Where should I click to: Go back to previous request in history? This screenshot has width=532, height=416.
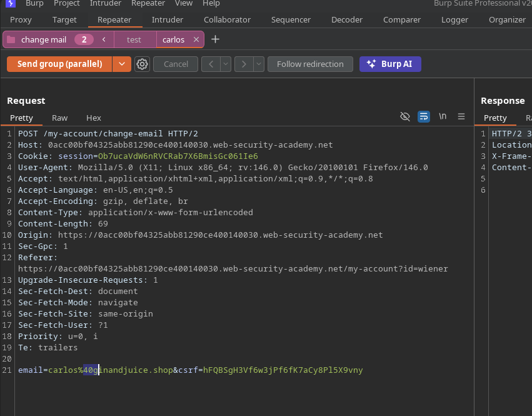point(211,64)
